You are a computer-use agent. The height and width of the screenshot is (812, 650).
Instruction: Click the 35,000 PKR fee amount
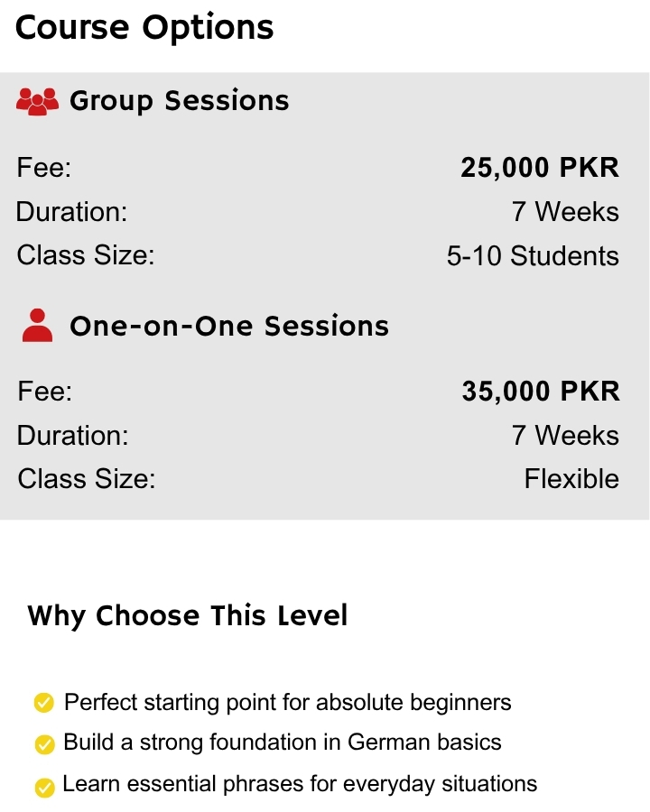coord(541,392)
